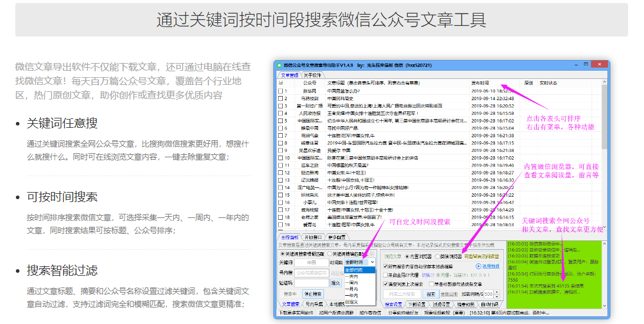Toggle the 清空列表上次搜索 checkbox
644x324 pixels.
[x=385, y=284]
